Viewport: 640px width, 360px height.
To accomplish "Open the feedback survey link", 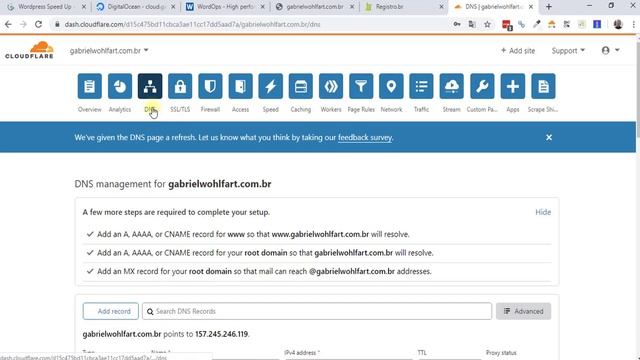I will (x=365, y=138).
